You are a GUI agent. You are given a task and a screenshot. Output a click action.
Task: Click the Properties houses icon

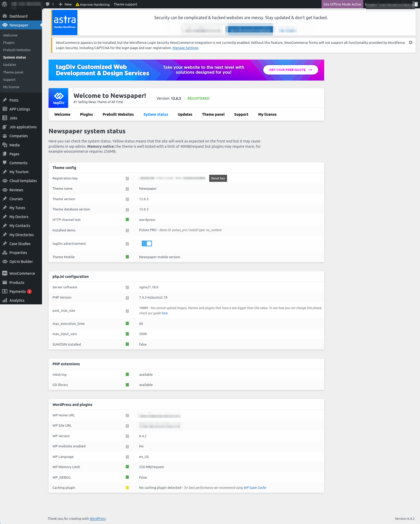coord(5,253)
